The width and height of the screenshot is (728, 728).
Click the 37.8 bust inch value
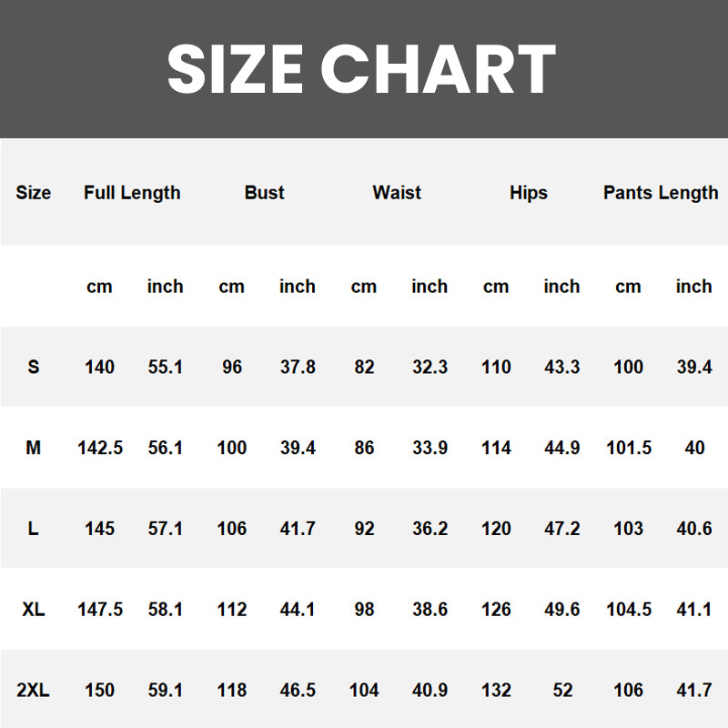[x=298, y=368]
